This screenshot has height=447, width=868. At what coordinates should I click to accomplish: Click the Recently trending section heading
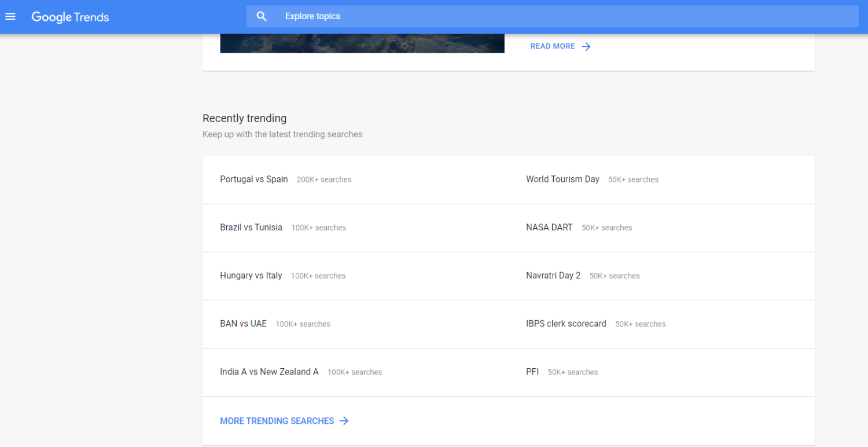244,118
